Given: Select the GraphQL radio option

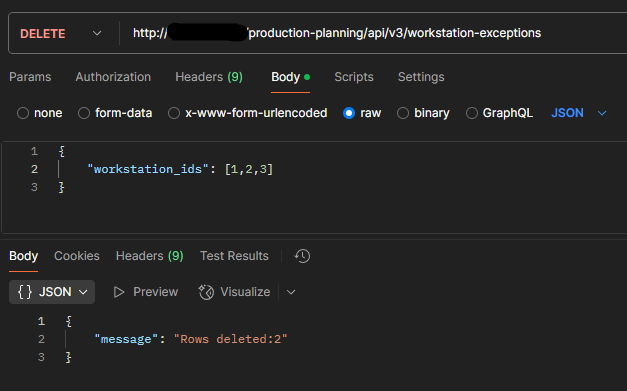Looking at the screenshot, I should pyautogui.click(x=472, y=113).
